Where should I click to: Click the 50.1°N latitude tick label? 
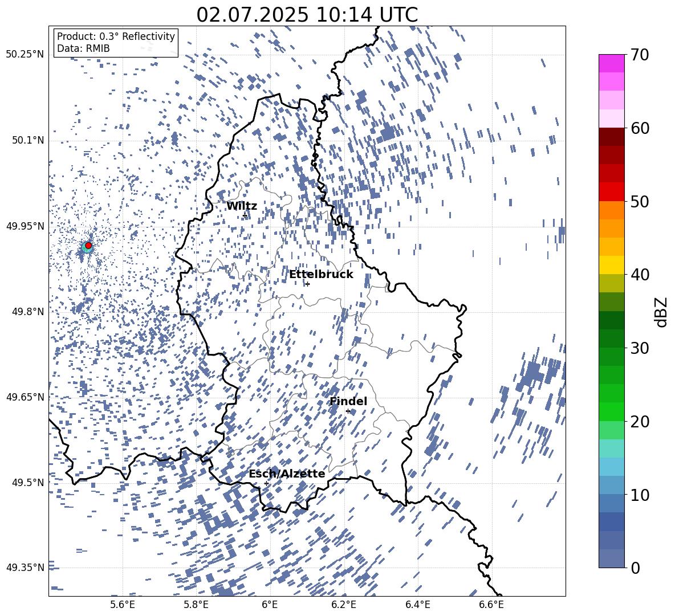pyautogui.click(x=28, y=141)
